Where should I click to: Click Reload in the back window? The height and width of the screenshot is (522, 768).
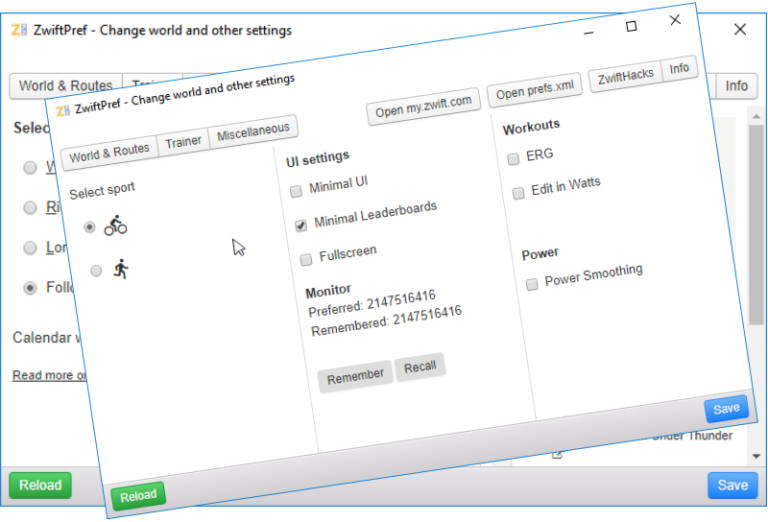pyautogui.click(x=40, y=485)
